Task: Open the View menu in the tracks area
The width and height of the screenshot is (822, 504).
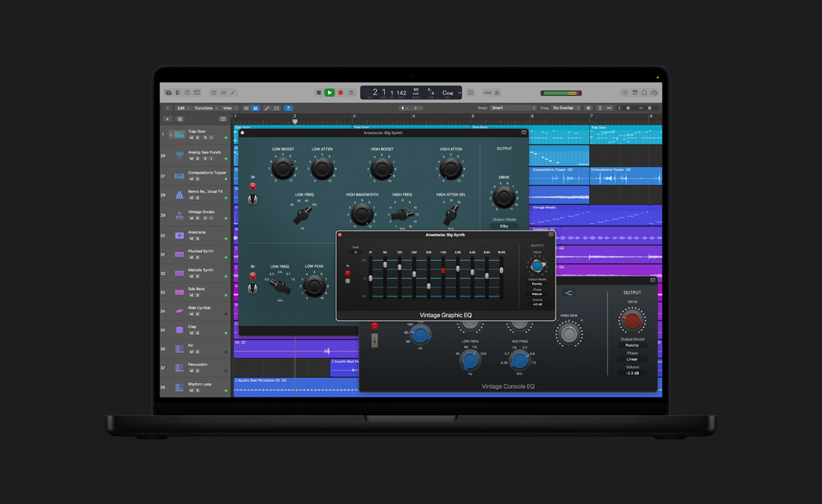Action: [228, 107]
